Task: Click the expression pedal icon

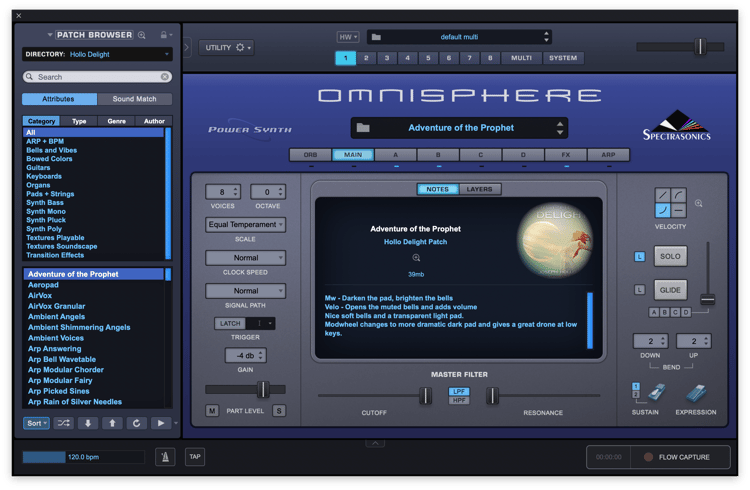Action: 696,392
